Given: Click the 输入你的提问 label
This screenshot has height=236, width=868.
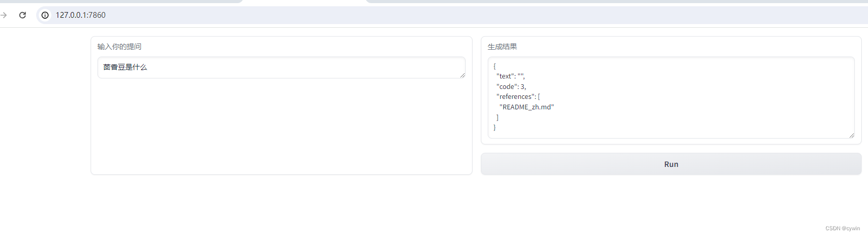Looking at the screenshot, I should click(119, 47).
